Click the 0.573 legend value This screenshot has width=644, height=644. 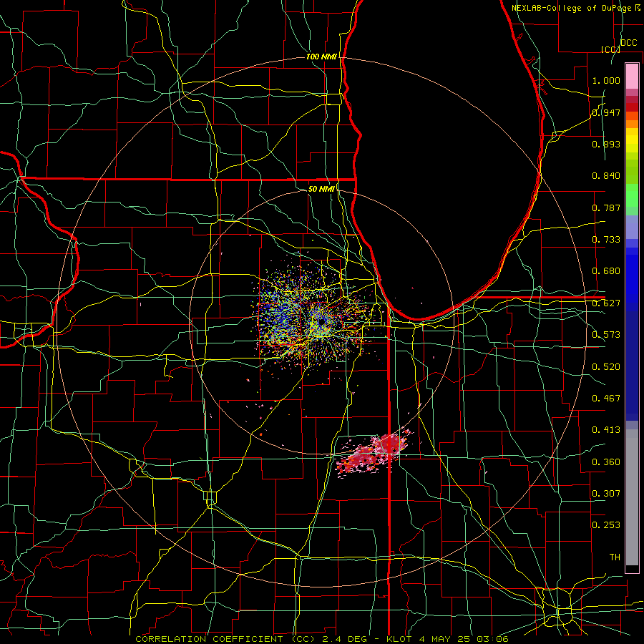[606, 335]
